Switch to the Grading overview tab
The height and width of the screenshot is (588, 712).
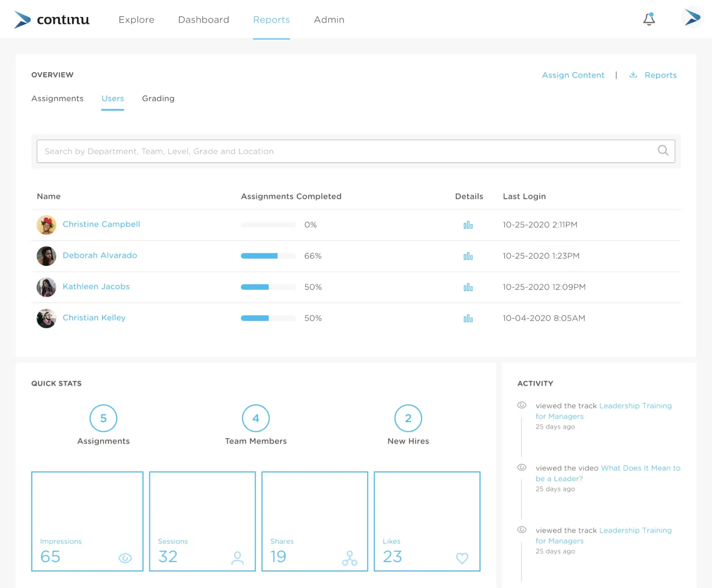[x=158, y=98]
